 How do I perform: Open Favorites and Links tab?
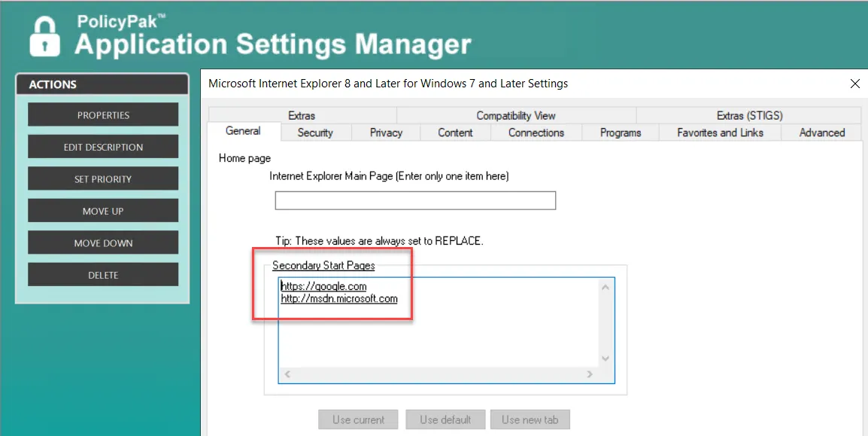point(720,133)
